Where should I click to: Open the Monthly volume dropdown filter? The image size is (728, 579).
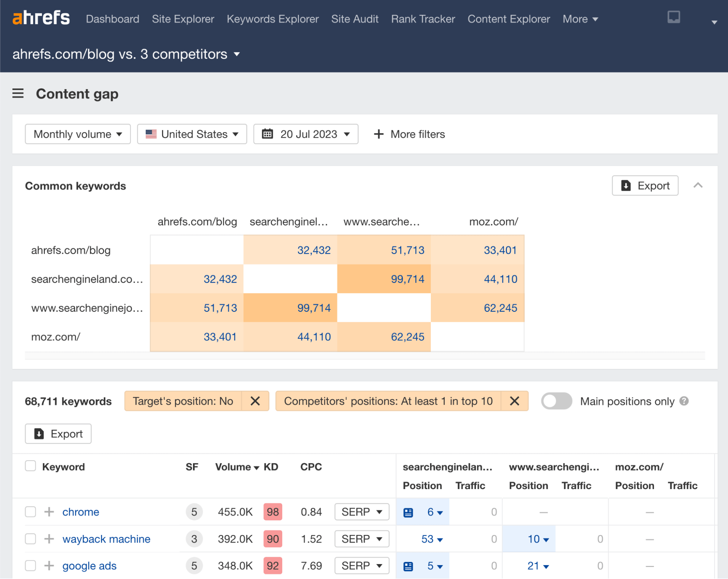79,134
